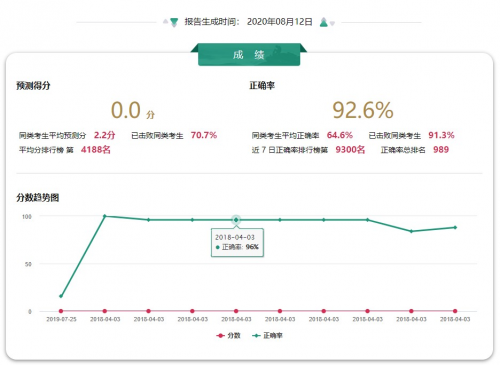
Task: Click tooltip text '正确率: 96%'
Action: pyautogui.click(x=237, y=247)
